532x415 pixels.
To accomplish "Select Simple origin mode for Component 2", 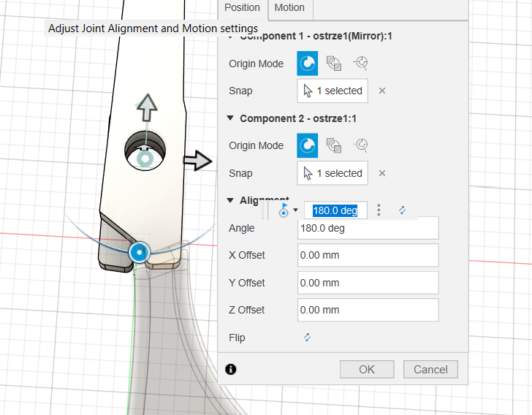I will click(x=307, y=145).
